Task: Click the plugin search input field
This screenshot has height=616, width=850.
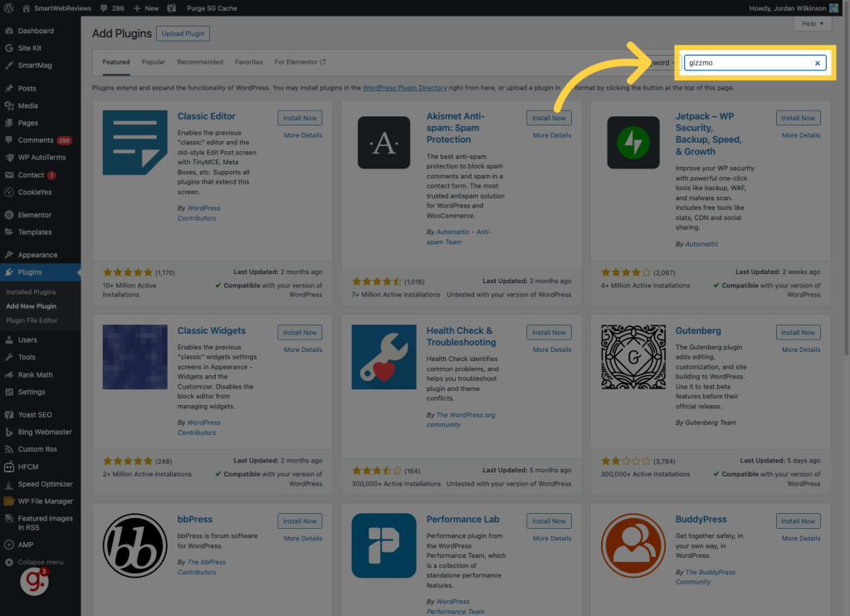Action: (x=747, y=63)
